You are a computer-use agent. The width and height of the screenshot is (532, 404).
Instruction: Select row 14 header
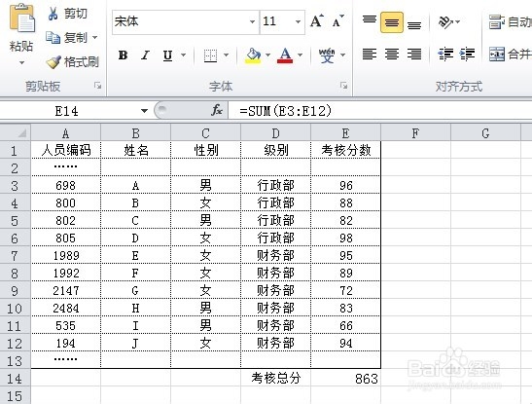(16, 378)
